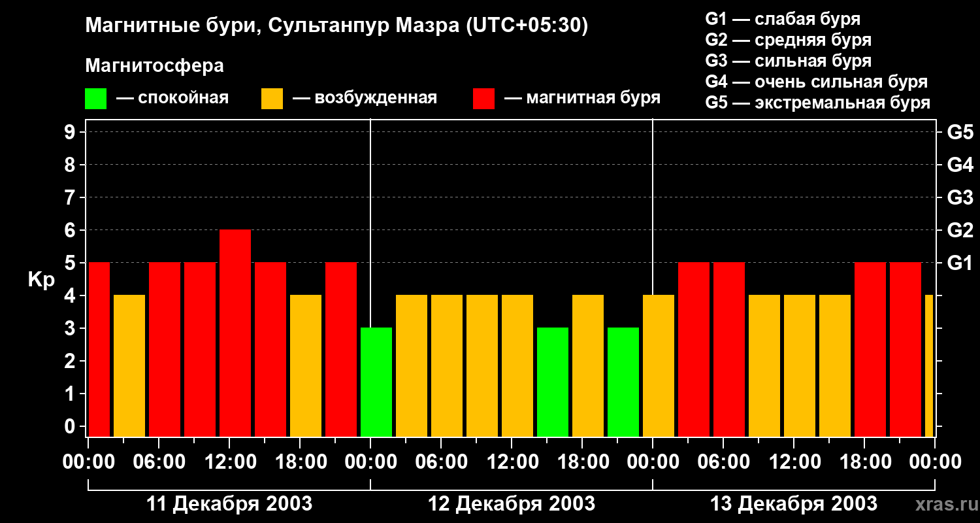Viewport: 980px width, 523px height.
Task: Click the value 2 on the Kp axis
Action: [x=71, y=361]
